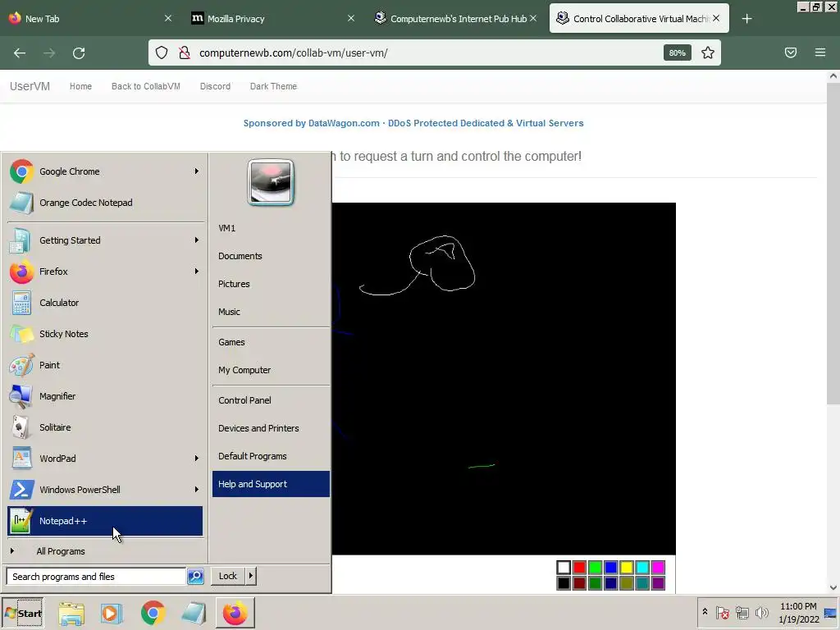Screen dimensions: 840x630
Task: Click the Start button
Action: point(22,613)
